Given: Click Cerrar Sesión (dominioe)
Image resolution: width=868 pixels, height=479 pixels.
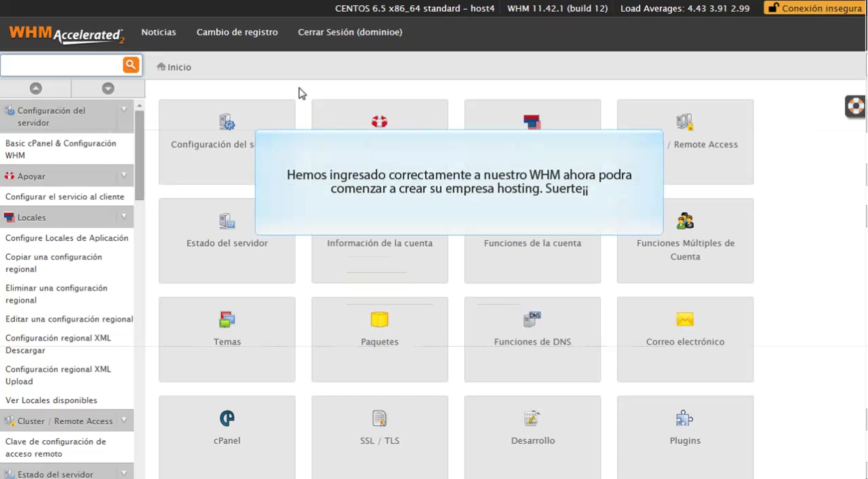Looking at the screenshot, I should click(350, 32).
